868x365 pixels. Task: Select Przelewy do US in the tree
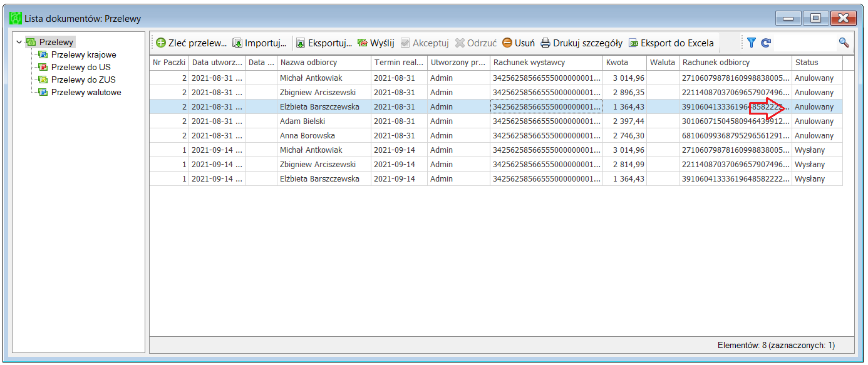click(81, 68)
